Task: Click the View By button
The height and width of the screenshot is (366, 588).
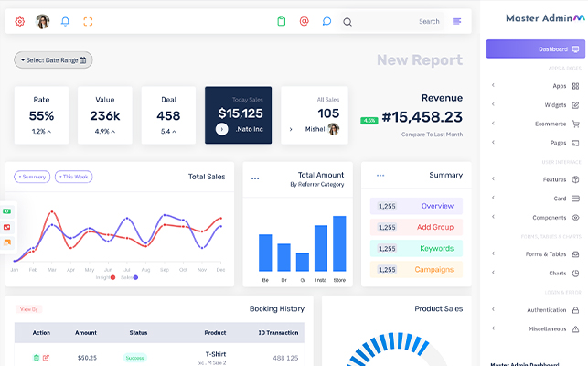Action: tap(29, 309)
